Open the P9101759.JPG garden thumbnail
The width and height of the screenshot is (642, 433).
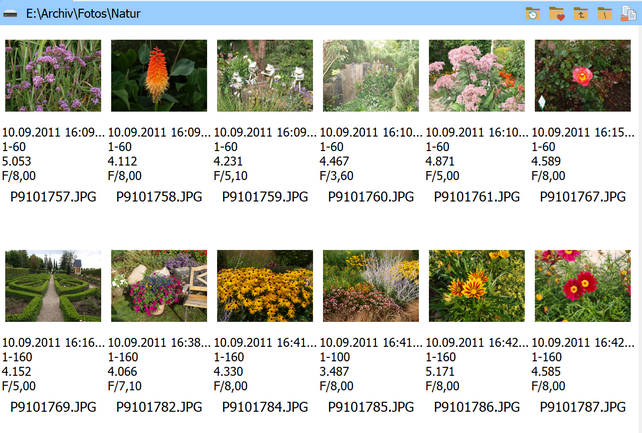pos(265,75)
